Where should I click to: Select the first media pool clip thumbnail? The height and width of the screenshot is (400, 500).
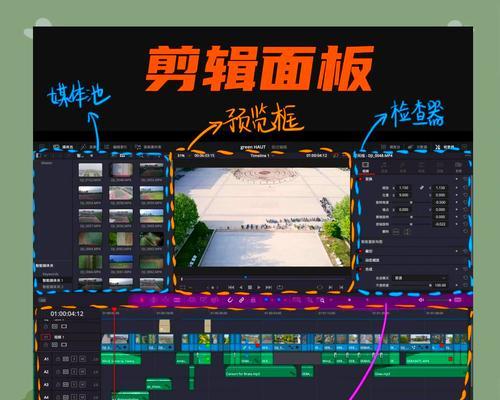(x=90, y=170)
